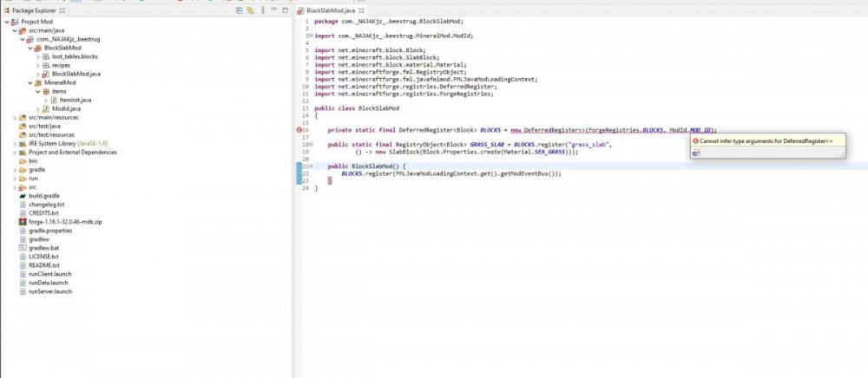Expand Project and External Dependencies arrow
The width and height of the screenshot is (868, 378).
[x=15, y=153]
